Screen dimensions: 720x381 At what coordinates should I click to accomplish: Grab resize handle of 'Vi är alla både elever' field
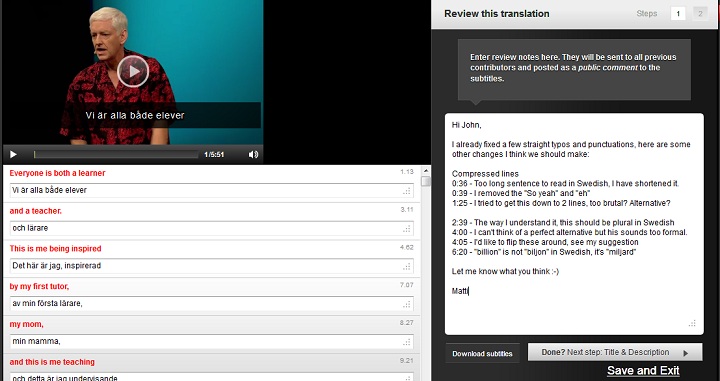click(407, 191)
